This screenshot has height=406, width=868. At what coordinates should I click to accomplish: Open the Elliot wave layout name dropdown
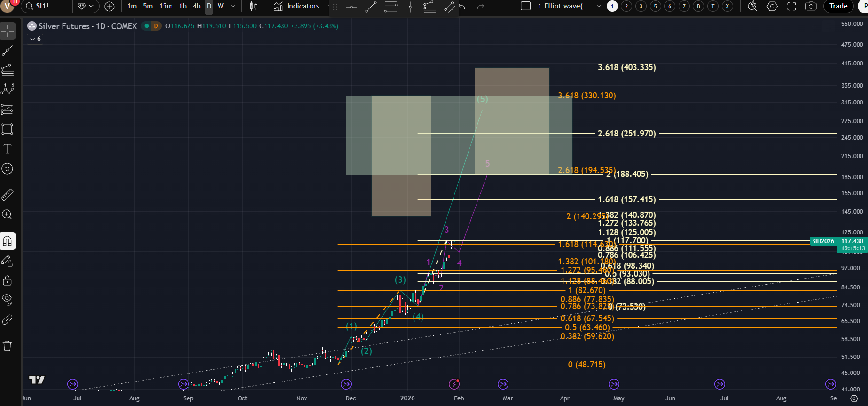pos(598,6)
